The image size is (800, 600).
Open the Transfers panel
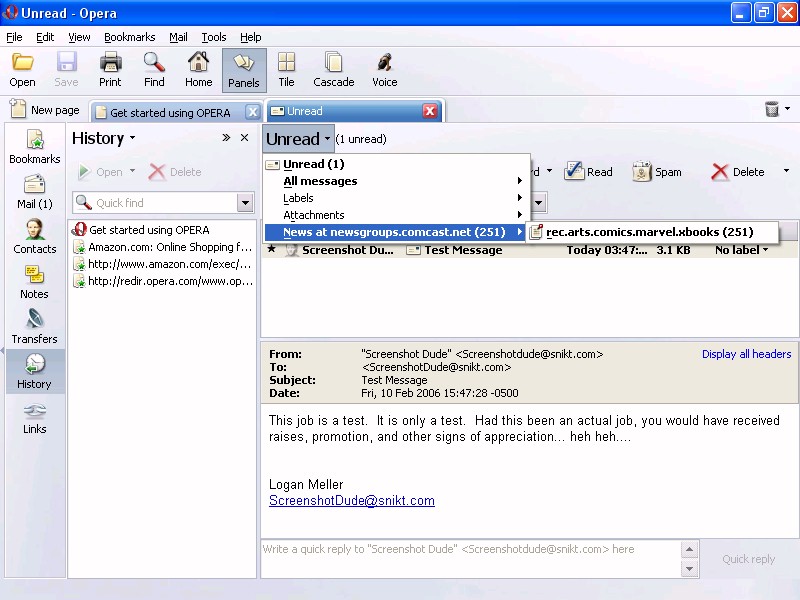[34, 327]
